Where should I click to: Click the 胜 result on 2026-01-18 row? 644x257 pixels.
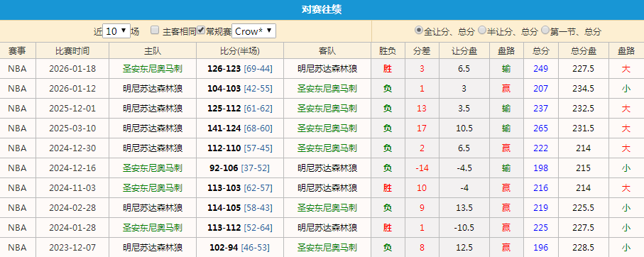[388, 69]
